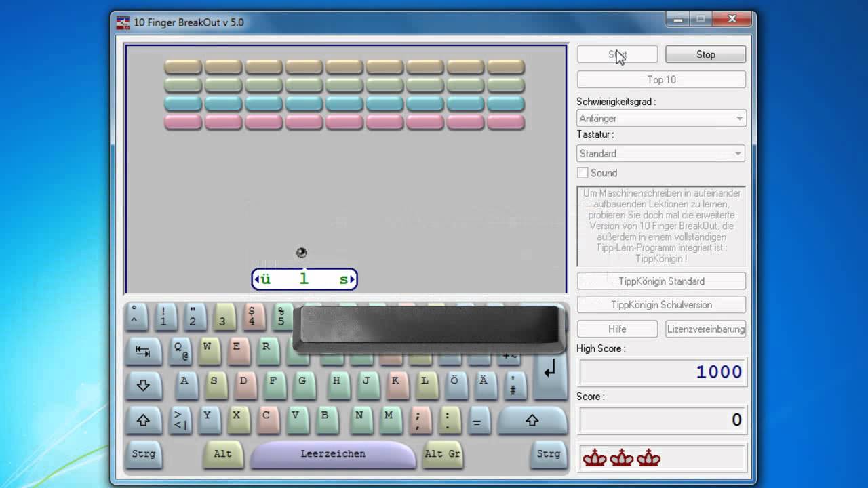Click the colon period key
The width and height of the screenshot is (868, 488).
(450, 420)
